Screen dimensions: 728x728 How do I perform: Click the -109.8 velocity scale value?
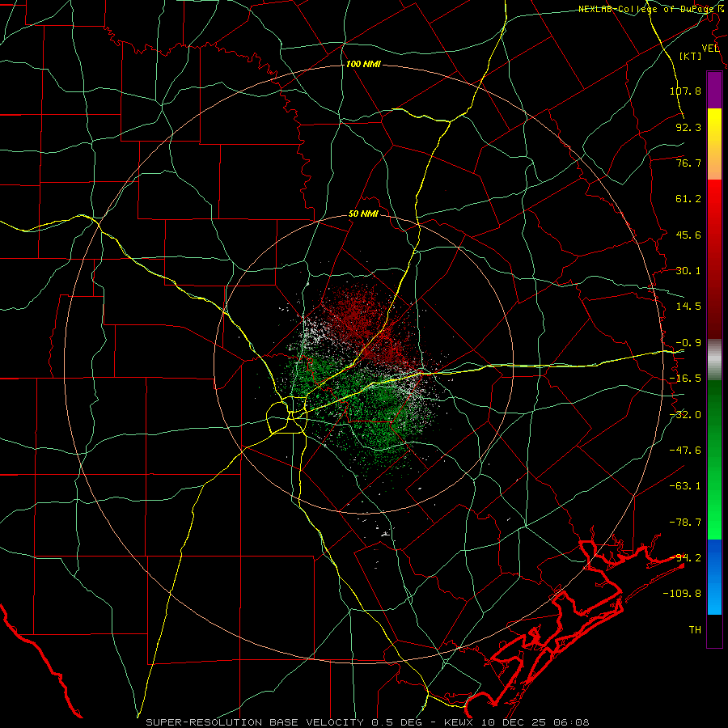[x=682, y=594]
